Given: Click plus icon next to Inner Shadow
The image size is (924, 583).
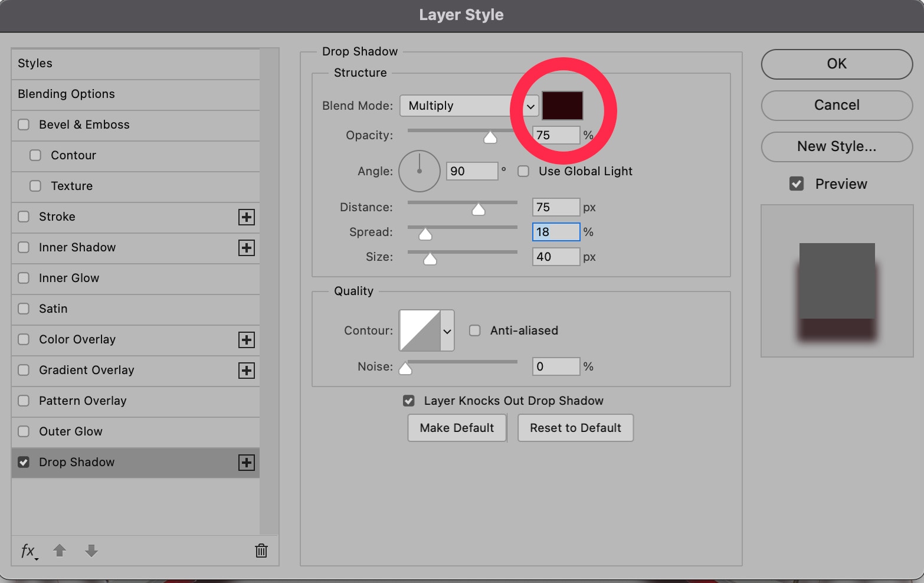Looking at the screenshot, I should [x=247, y=248].
